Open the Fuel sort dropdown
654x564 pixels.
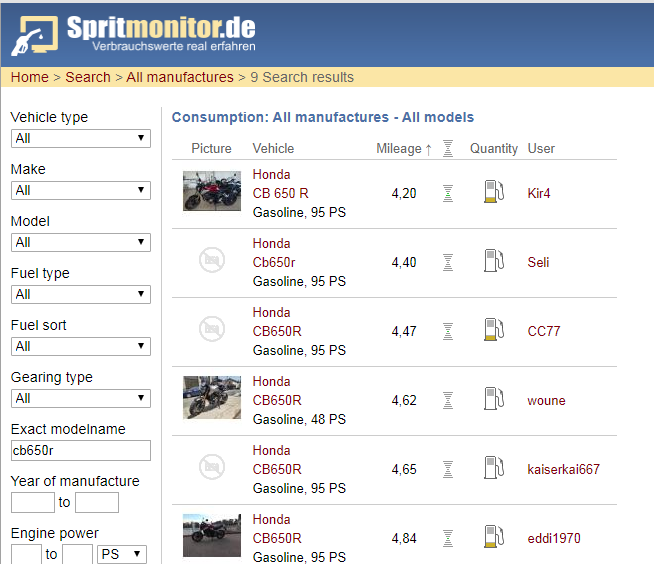[x=81, y=346]
